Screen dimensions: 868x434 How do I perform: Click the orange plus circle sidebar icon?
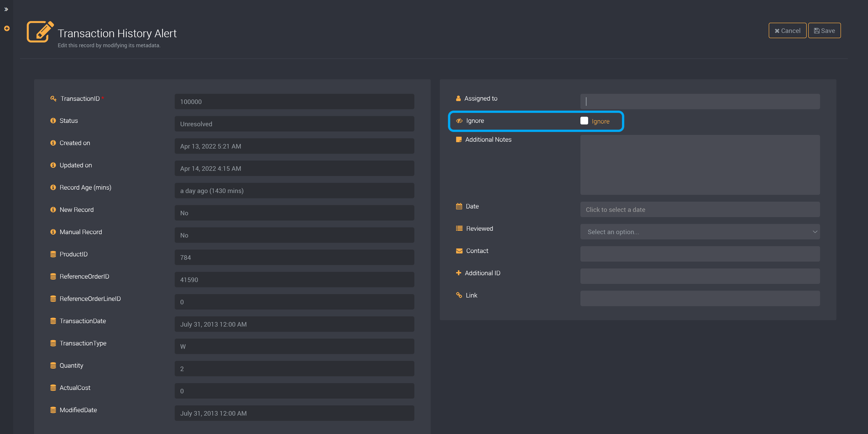point(7,28)
